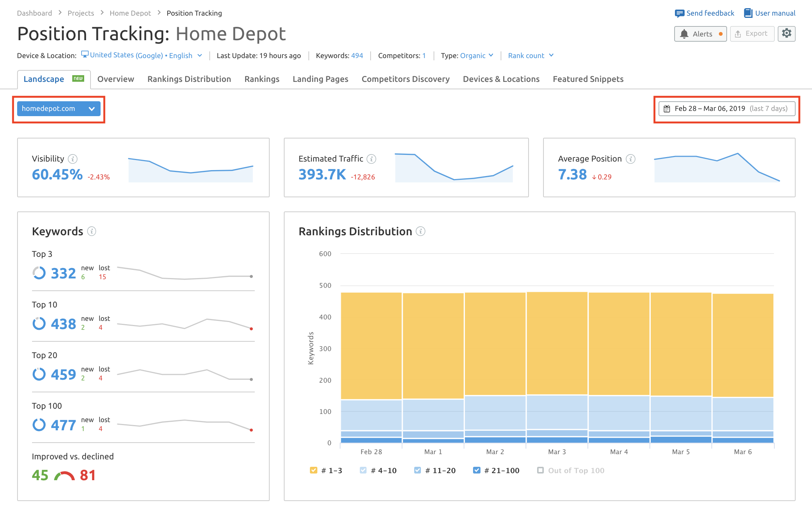Toggle the # 4–10 legend checkbox
The height and width of the screenshot is (507, 812).
(363, 470)
